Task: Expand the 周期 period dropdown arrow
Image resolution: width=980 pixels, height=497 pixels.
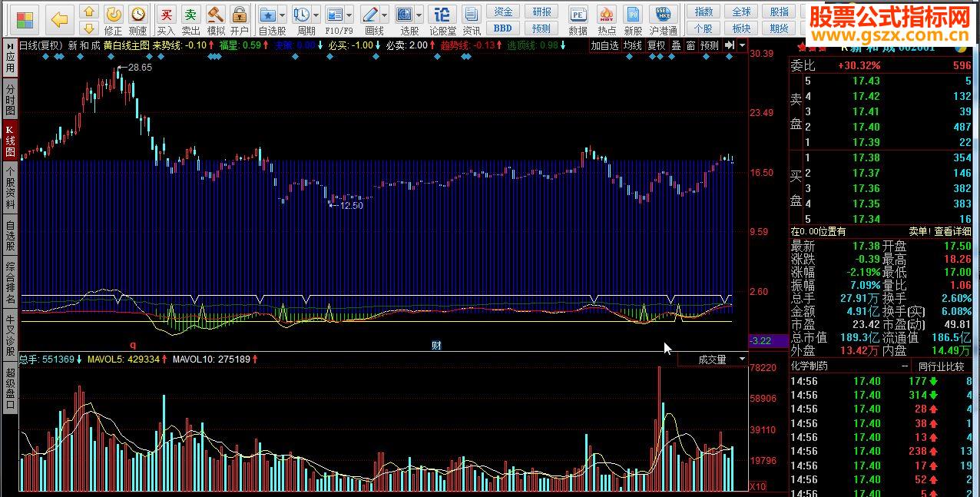Action: (317, 15)
